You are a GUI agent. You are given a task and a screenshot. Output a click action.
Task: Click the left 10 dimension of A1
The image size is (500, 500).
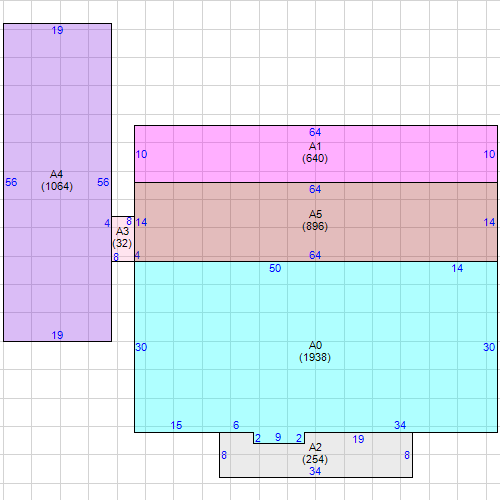[141, 154]
